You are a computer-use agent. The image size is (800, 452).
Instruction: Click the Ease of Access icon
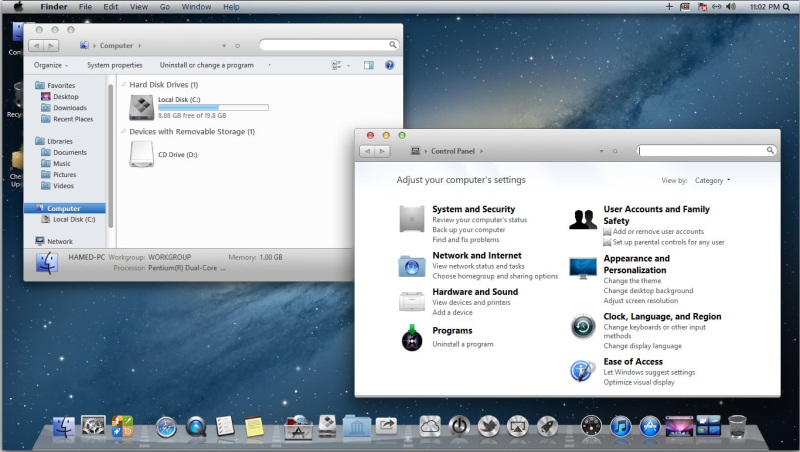tap(582, 371)
